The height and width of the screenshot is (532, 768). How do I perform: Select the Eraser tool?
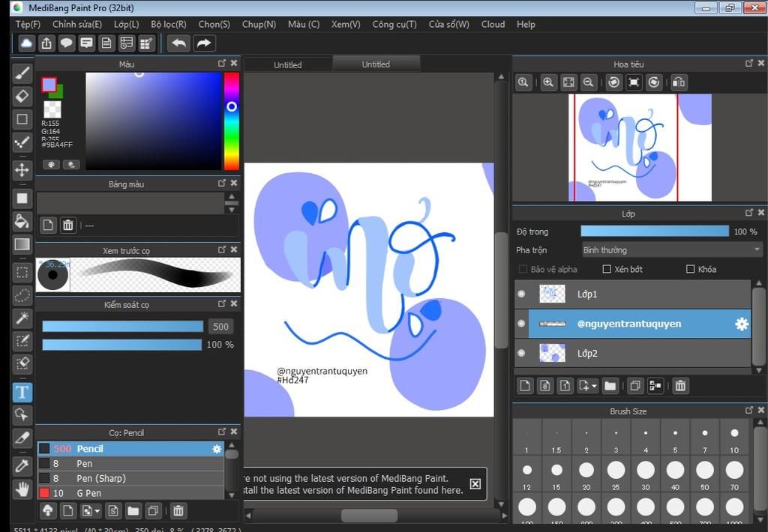pos(22,96)
